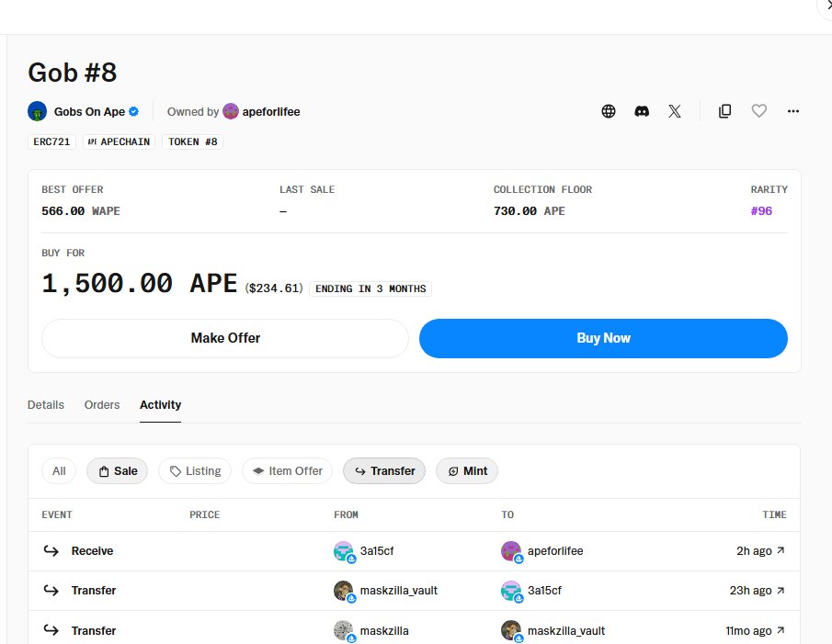The height and width of the screenshot is (644, 832).
Task: Click the apeforlifee owner avatar near title
Action: (x=231, y=111)
